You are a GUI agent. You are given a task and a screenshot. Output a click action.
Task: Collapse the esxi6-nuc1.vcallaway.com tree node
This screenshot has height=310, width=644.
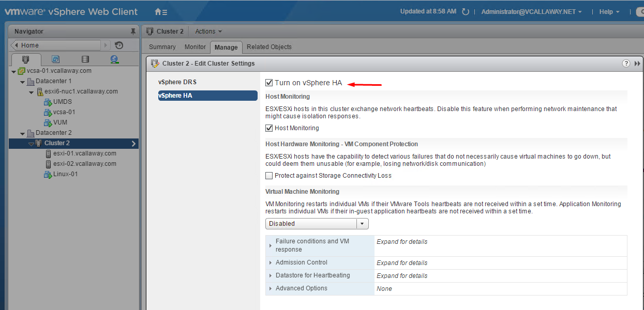pyautogui.click(x=32, y=92)
